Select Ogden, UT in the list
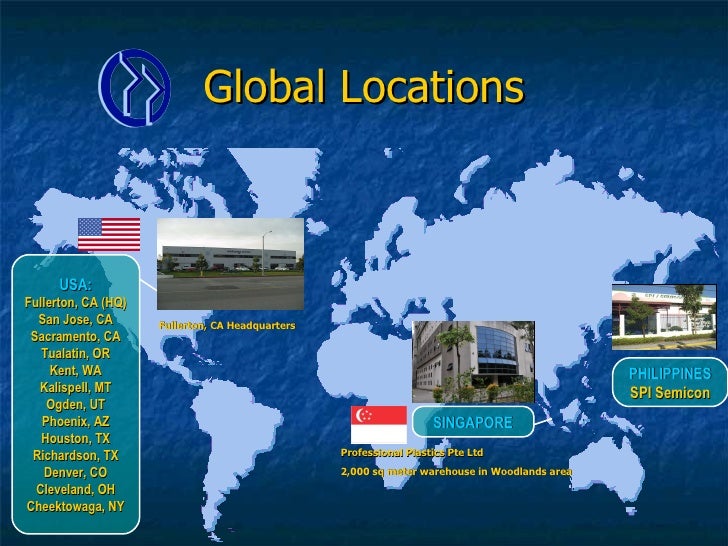The image size is (728, 546). pyautogui.click(x=76, y=404)
